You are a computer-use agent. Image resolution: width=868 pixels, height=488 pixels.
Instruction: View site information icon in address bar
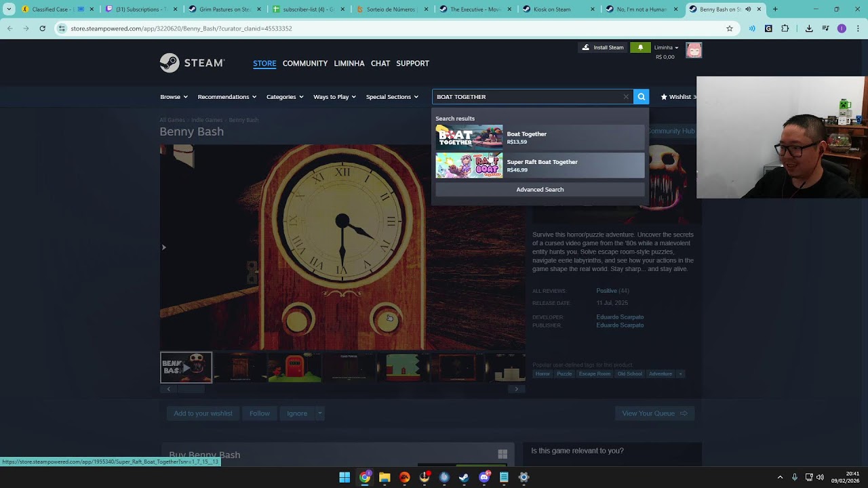[x=62, y=28]
